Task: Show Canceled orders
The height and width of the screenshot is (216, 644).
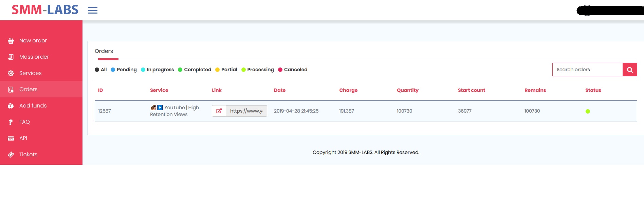Action: point(293,70)
